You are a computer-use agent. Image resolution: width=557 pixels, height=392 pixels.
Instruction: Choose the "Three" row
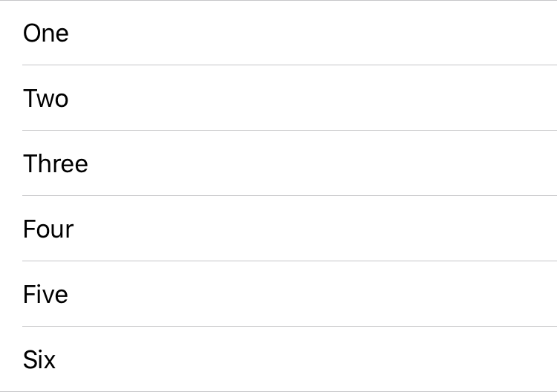[x=278, y=163]
